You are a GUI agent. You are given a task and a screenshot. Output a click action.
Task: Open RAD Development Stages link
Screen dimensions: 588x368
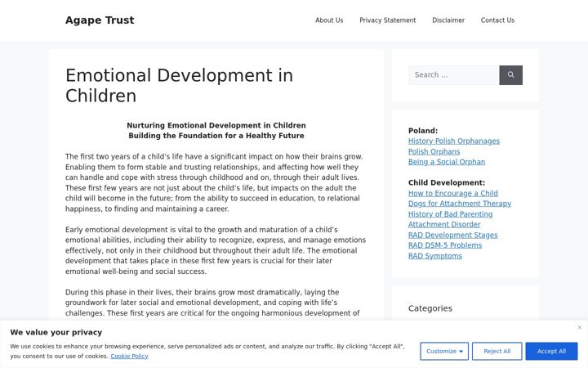(x=453, y=235)
